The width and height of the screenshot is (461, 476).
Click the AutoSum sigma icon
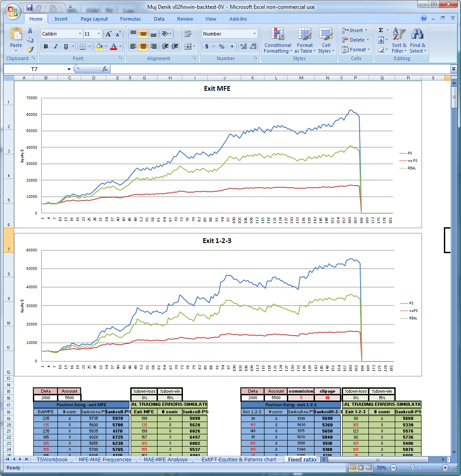(381, 30)
